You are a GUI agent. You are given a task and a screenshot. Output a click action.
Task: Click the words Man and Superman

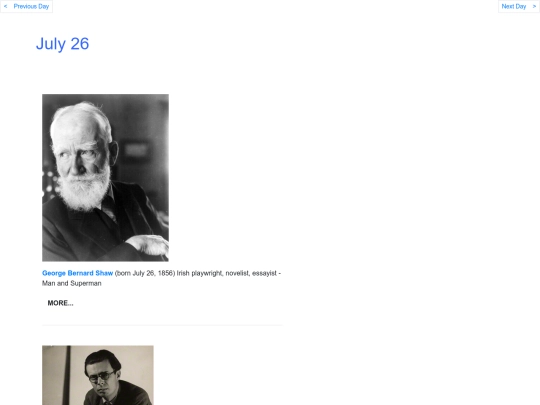pyautogui.click(x=72, y=283)
